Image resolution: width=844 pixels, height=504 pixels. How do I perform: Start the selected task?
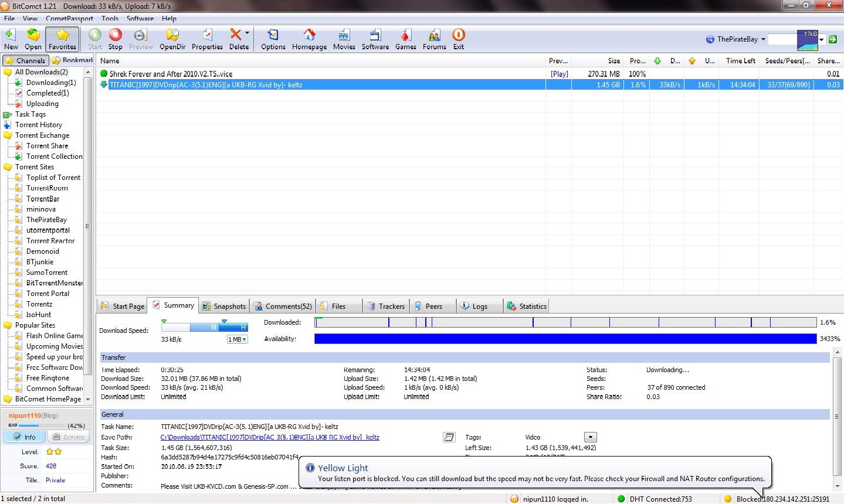tap(95, 39)
